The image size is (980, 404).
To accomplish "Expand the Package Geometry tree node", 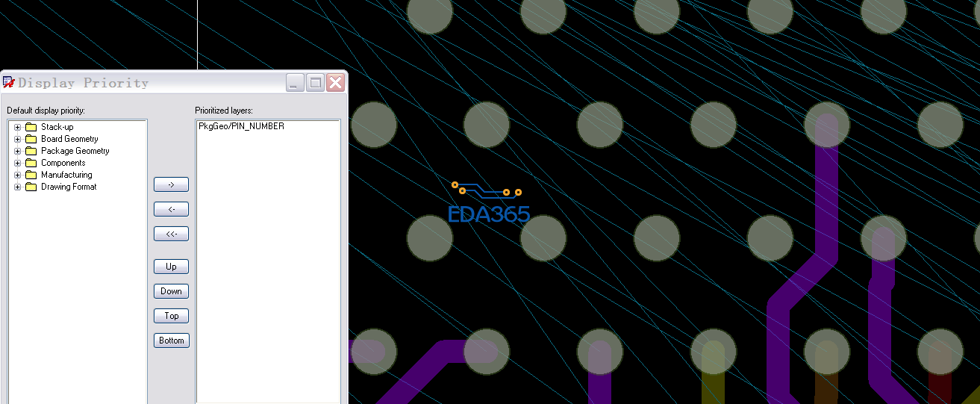I will (x=18, y=151).
